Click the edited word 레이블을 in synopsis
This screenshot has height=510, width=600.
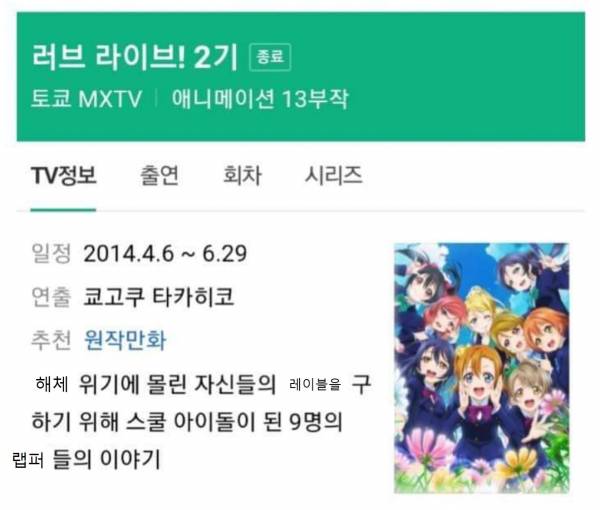[315, 384]
